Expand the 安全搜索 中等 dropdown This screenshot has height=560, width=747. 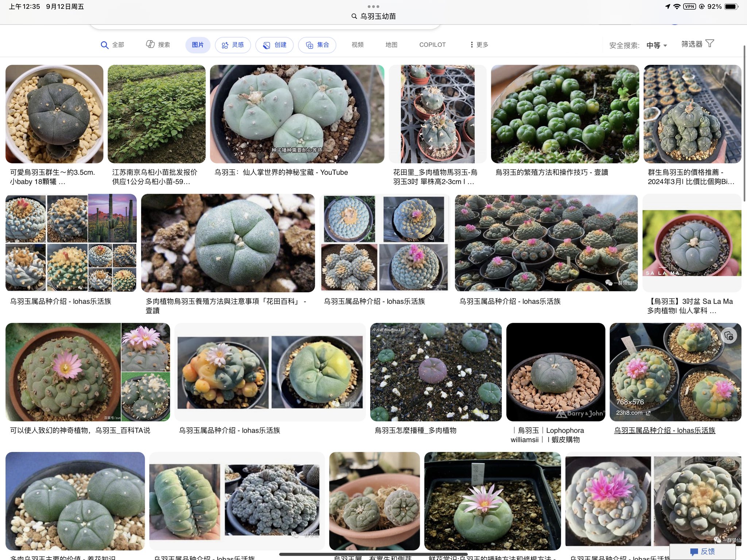657,45
